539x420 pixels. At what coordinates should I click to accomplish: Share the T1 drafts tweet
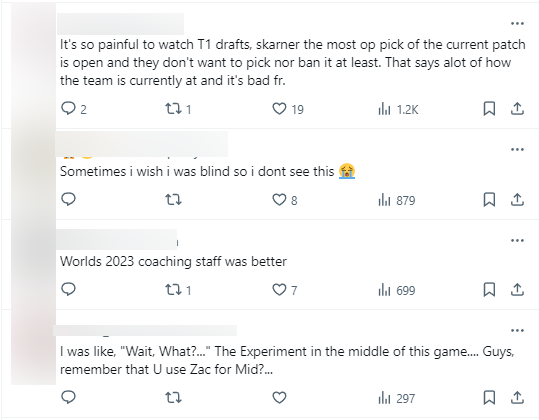pos(517,109)
